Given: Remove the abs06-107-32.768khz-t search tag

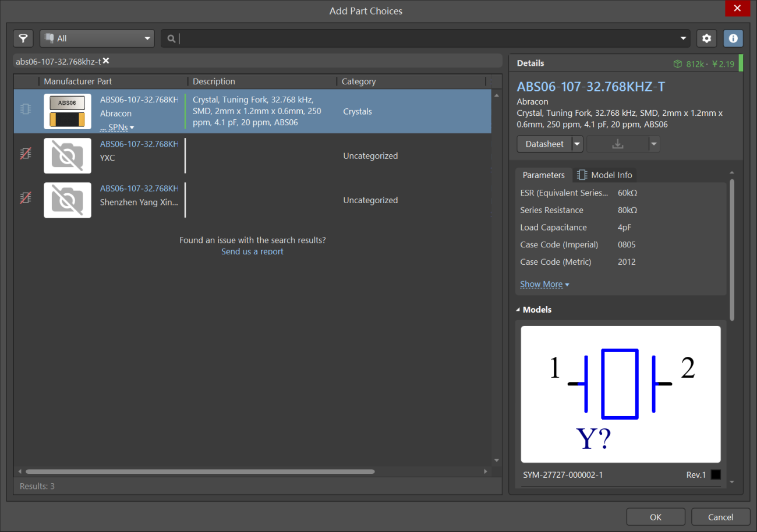Looking at the screenshot, I should (106, 61).
